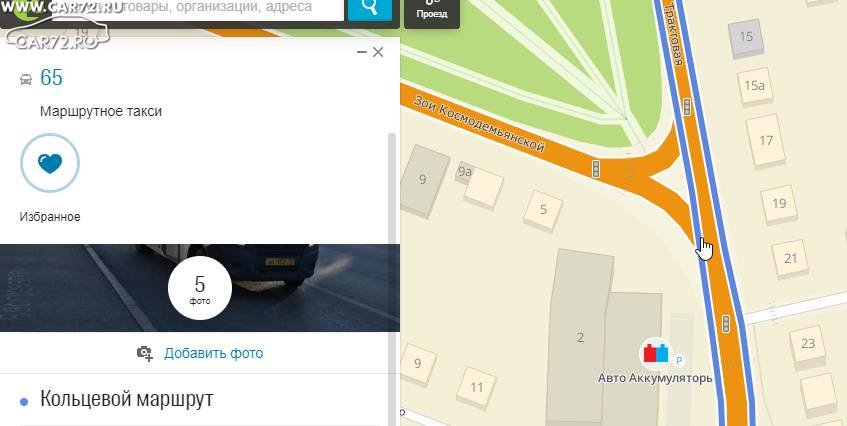Select large building 2 on the map
This screenshot has width=847, height=426.
[x=580, y=337]
